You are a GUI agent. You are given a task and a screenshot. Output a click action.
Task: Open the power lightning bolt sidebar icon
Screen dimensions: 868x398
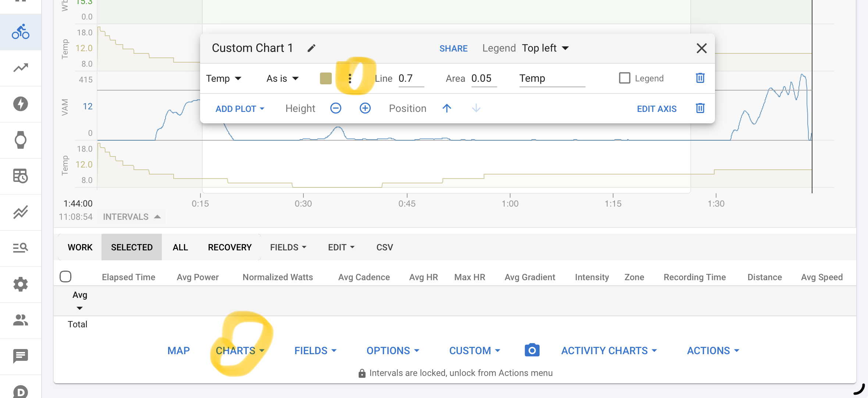click(x=21, y=104)
